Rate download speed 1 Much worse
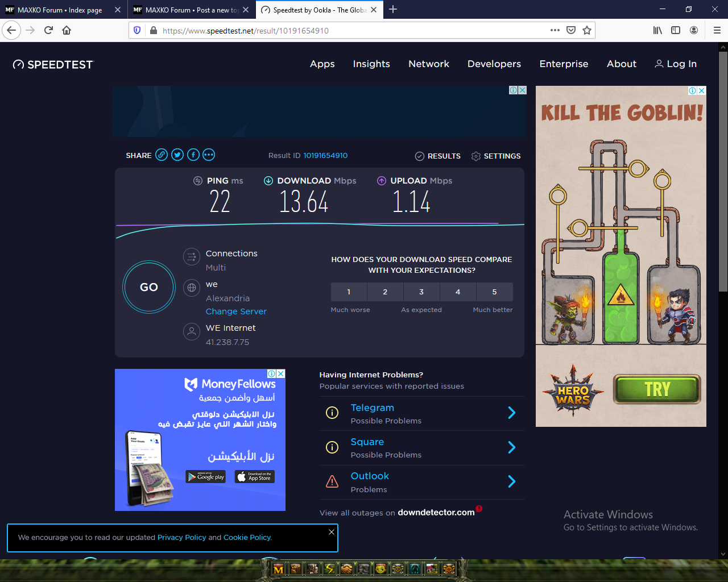728x582 pixels. click(x=349, y=292)
